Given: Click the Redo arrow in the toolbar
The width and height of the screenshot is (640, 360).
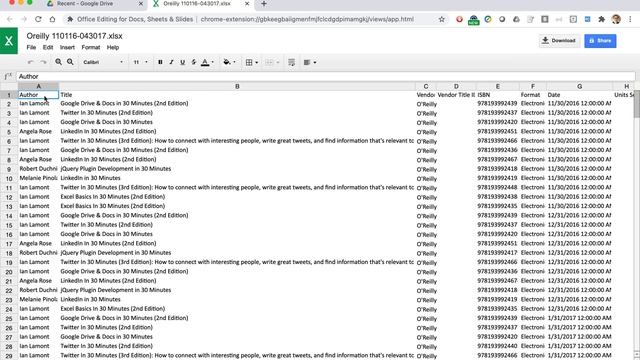Looking at the screenshot, I should pos(43,62).
